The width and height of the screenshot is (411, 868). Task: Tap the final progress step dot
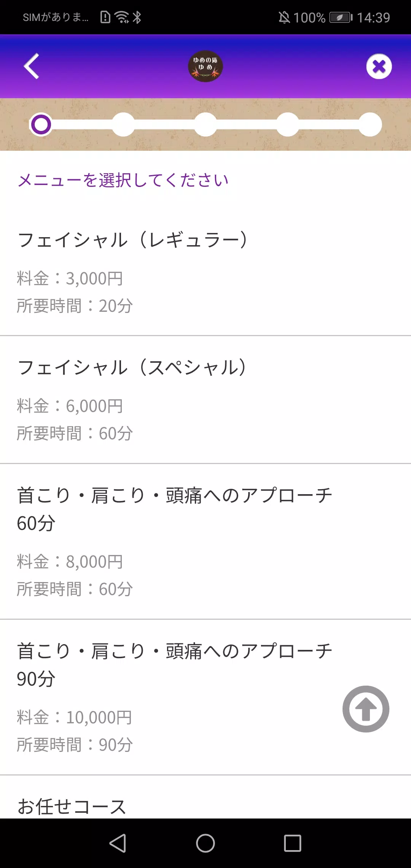[x=370, y=124]
